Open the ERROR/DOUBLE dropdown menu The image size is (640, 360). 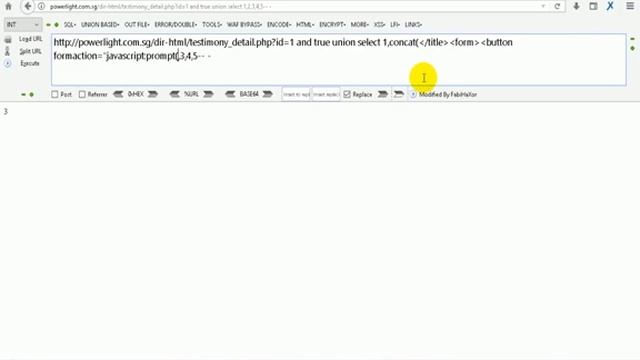(x=176, y=24)
